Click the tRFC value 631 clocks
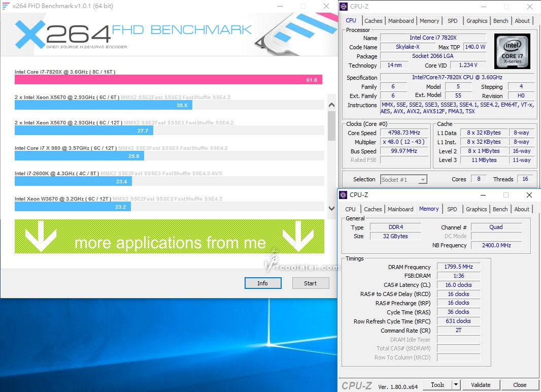 coord(459,321)
